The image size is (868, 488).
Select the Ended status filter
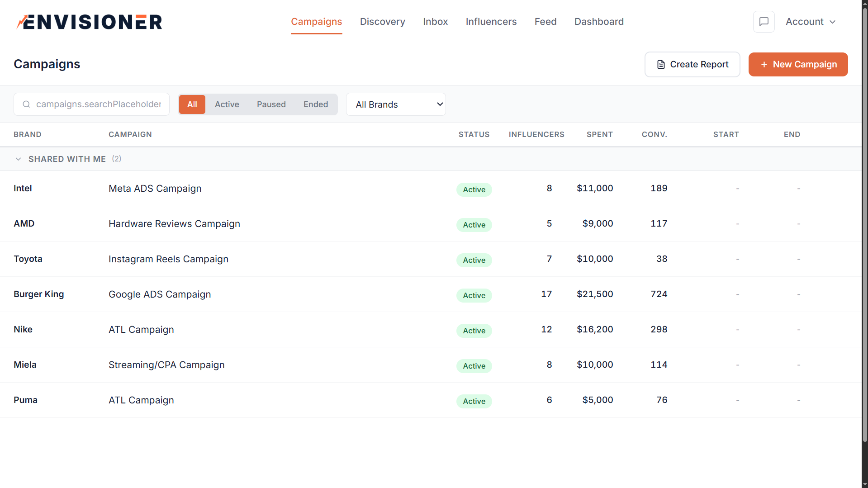tap(315, 104)
